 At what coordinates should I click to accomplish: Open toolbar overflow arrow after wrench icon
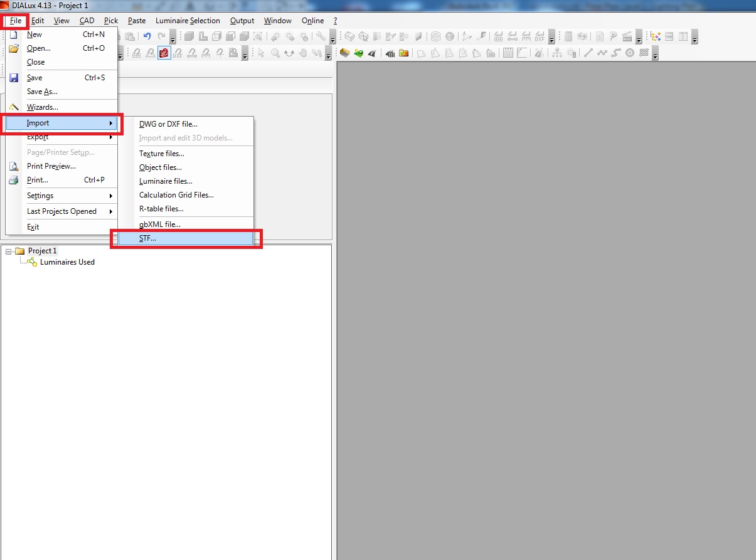333,37
